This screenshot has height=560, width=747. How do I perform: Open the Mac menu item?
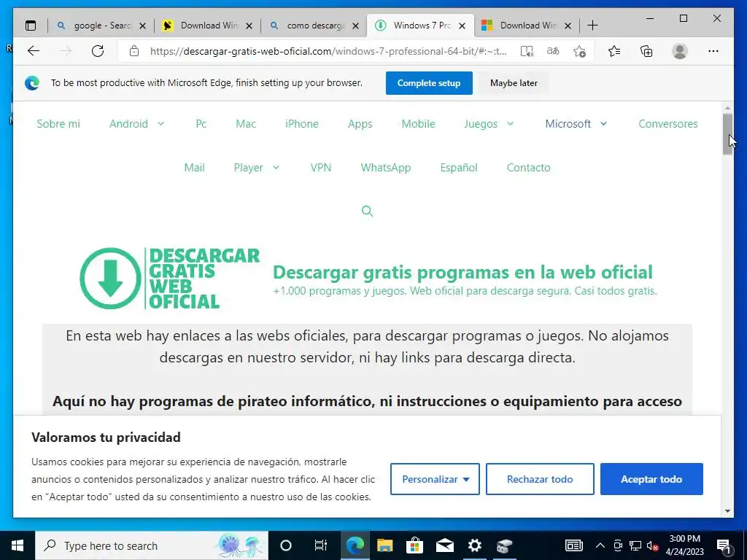246,124
